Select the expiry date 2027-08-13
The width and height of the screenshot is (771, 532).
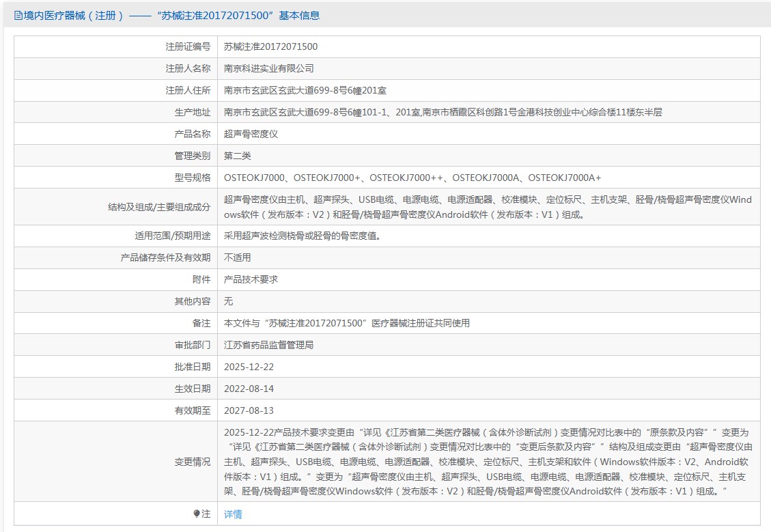249,410
